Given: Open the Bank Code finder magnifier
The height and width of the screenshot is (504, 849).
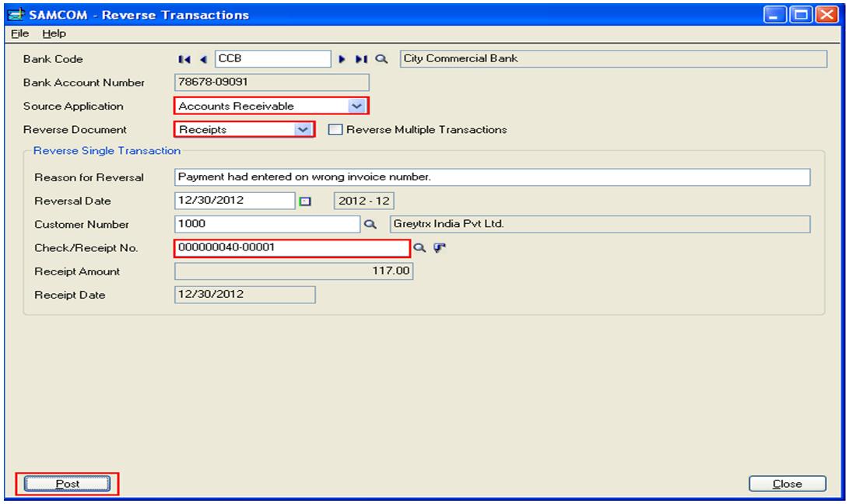Looking at the screenshot, I should point(381,59).
